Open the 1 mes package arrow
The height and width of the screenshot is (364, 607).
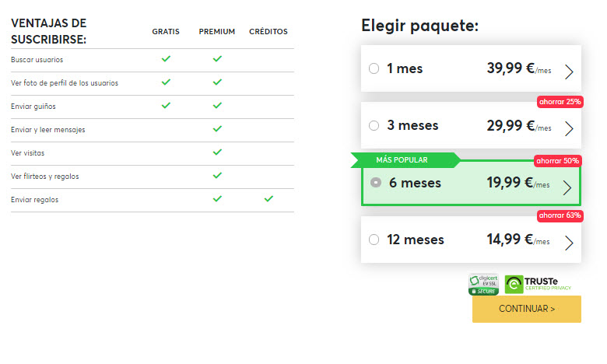pyautogui.click(x=569, y=72)
